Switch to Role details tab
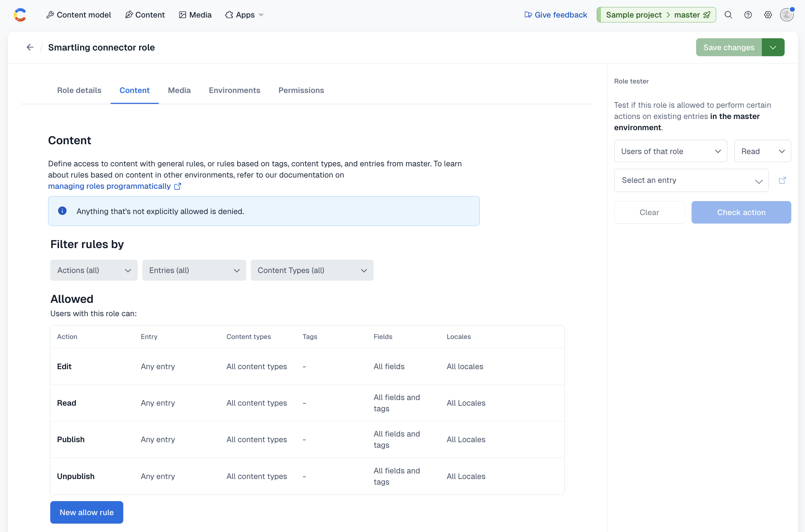This screenshot has width=805, height=532. point(79,91)
